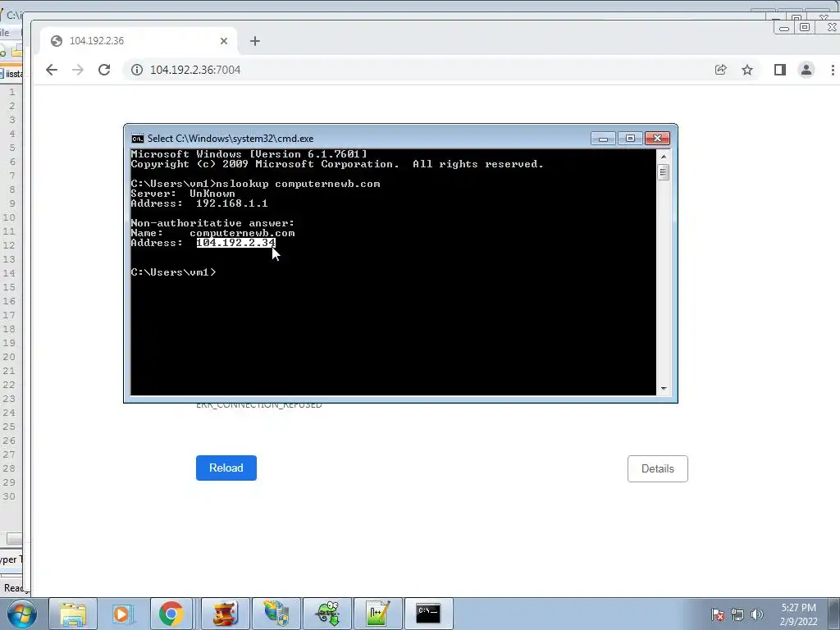Click 'Address: 192.168.1.1' line
This screenshot has height=630, width=840.
point(199,203)
